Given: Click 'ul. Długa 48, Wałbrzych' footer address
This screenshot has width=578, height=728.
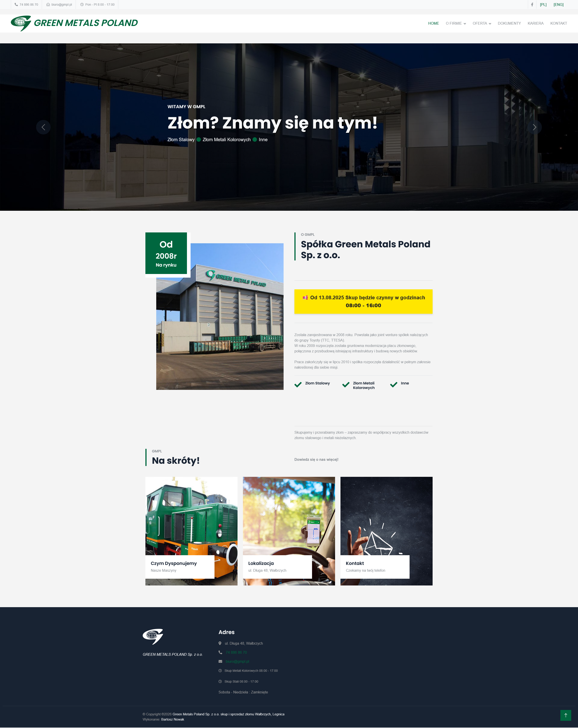Looking at the screenshot, I should pyautogui.click(x=244, y=643).
